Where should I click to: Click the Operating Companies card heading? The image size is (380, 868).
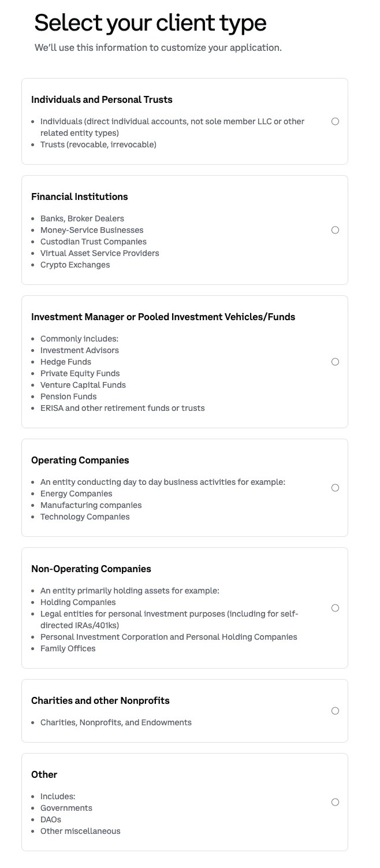pyautogui.click(x=80, y=460)
